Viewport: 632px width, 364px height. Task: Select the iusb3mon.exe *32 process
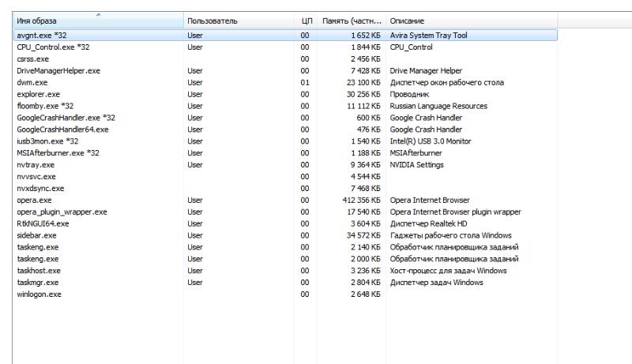coord(49,141)
